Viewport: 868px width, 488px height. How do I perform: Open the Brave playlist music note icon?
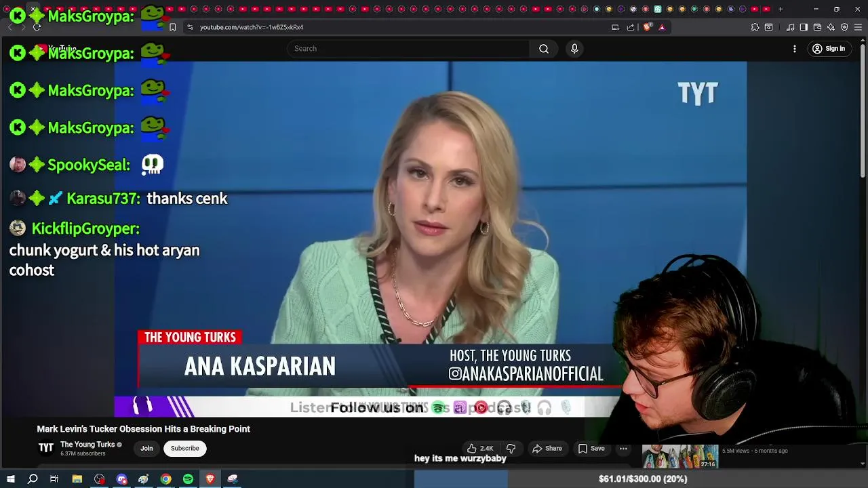point(791,27)
